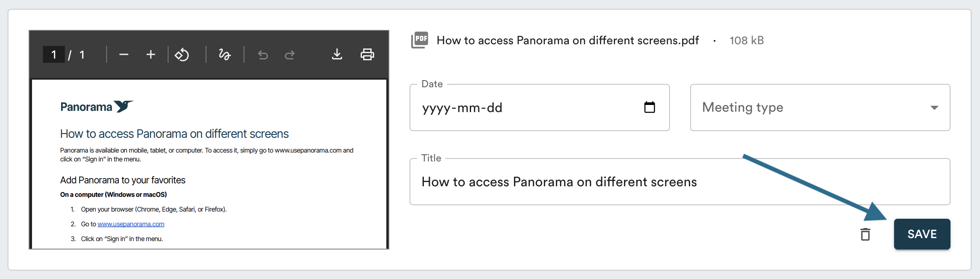Activate the draw annotation tool

[225, 55]
